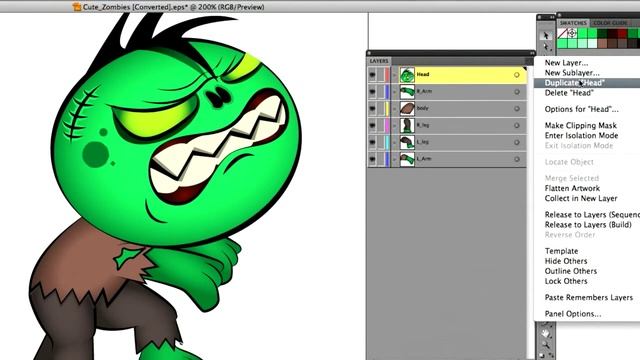
Task: Expand the Head layer disclosure triangle
Action: 395,75
